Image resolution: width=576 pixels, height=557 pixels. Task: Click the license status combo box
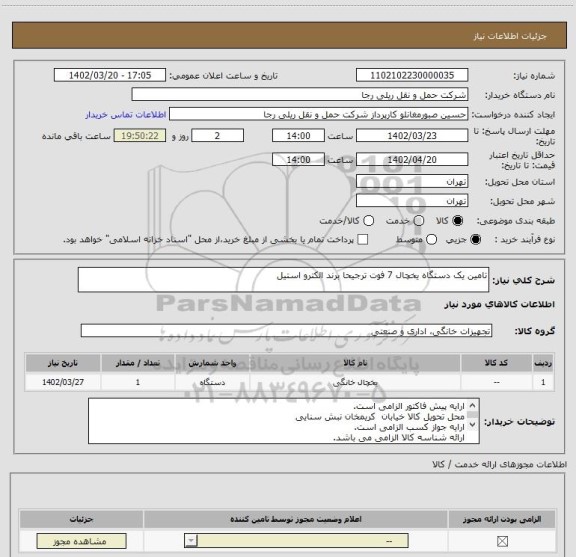point(296,541)
